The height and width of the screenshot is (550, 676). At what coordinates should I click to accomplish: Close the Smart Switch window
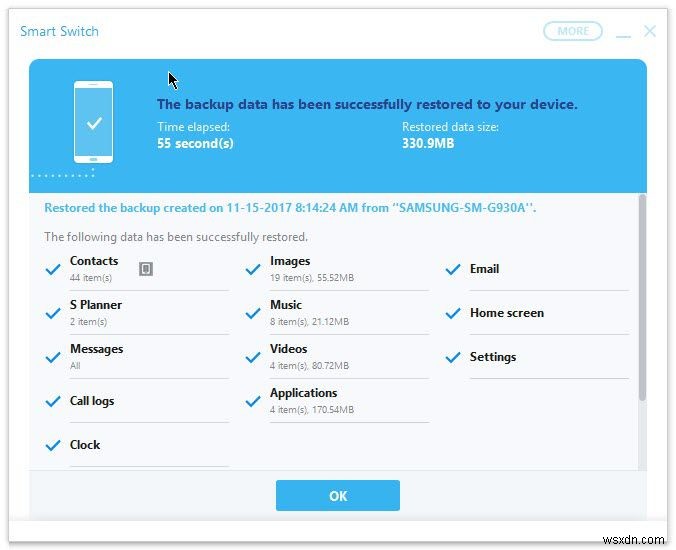650,31
